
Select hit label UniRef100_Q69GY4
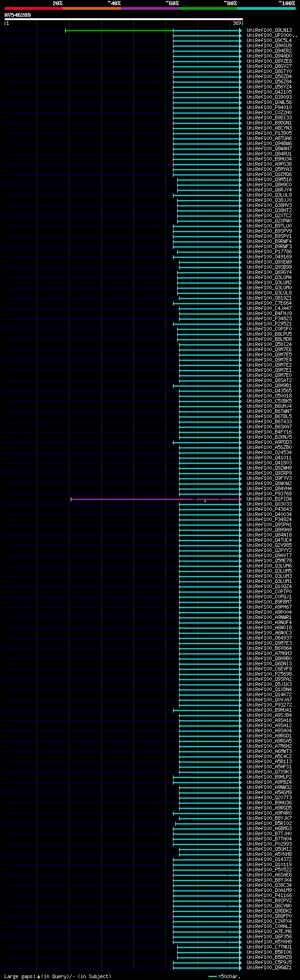tap(269, 273)
